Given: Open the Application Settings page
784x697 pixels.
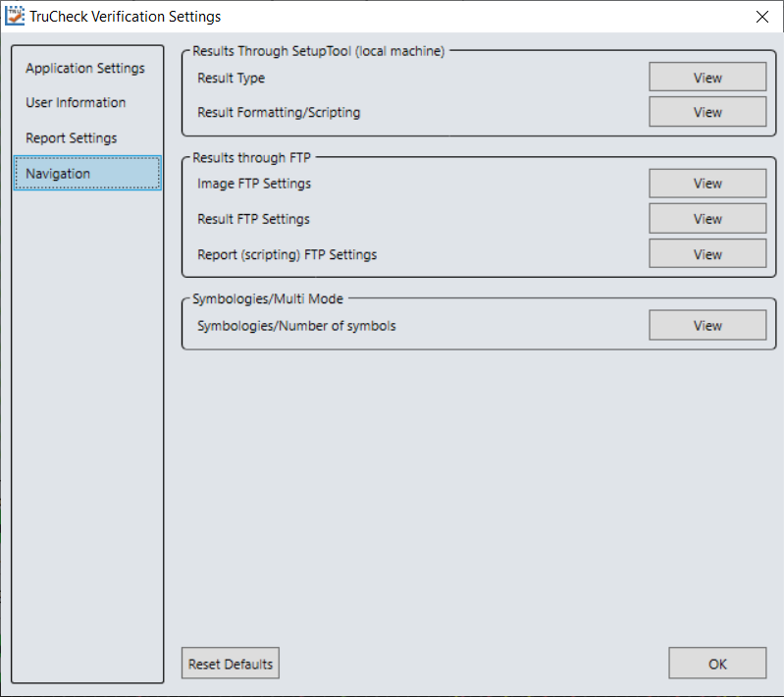Looking at the screenshot, I should [85, 68].
